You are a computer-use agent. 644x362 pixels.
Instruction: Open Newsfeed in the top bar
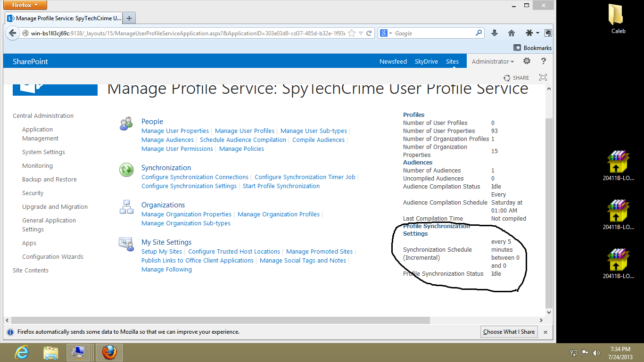393,61
